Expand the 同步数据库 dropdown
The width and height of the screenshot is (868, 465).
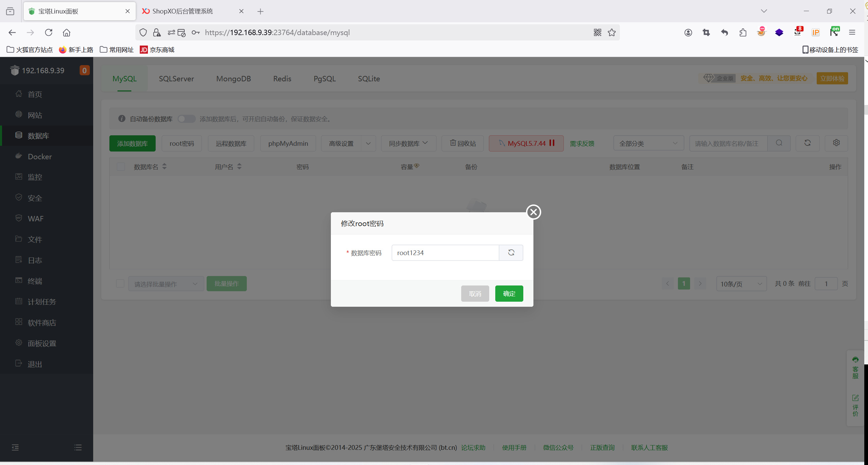point(408,143)
